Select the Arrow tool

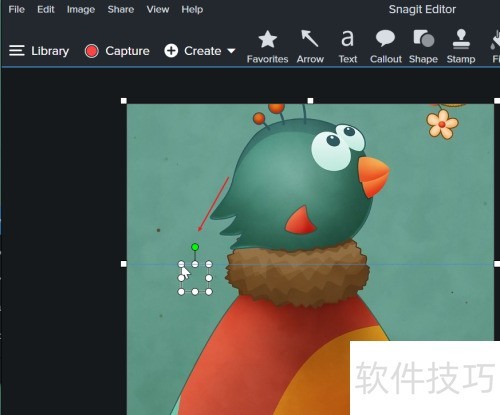pos(310,47)
